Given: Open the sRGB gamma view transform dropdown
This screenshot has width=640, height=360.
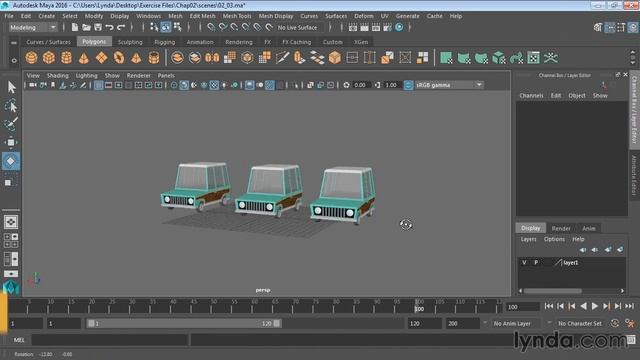Looking at the screenshot, I should (449, 85).
